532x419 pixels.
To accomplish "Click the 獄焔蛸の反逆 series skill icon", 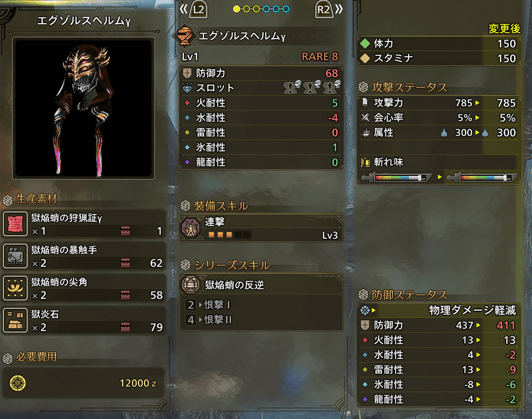I will [190, 284].
